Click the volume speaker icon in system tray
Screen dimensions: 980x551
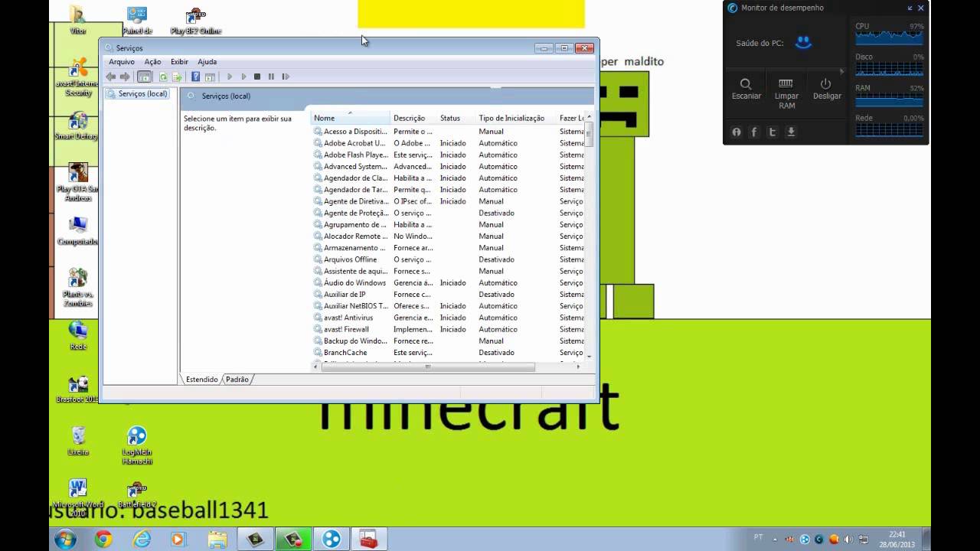coord(848,539)
